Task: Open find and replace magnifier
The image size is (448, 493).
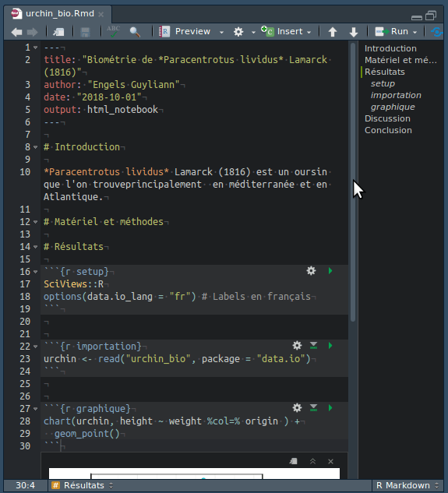Action: tap(135, 32)
